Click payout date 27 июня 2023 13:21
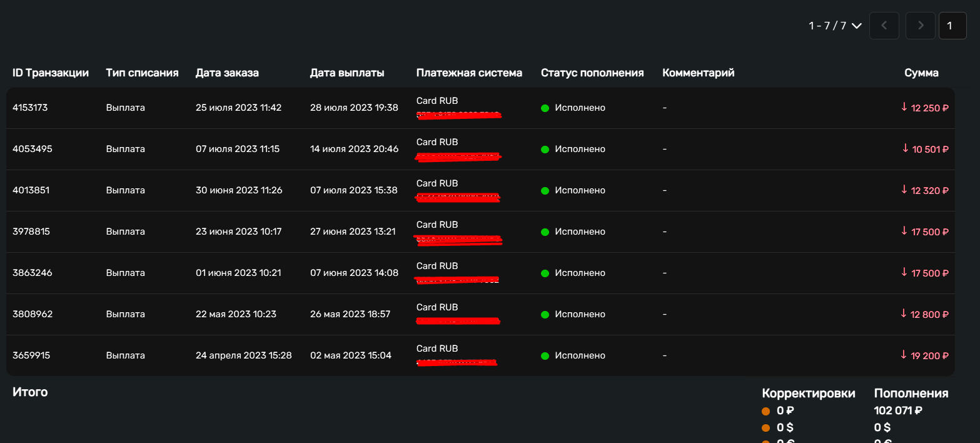980x443 pixels. click(x=353, y=232)
